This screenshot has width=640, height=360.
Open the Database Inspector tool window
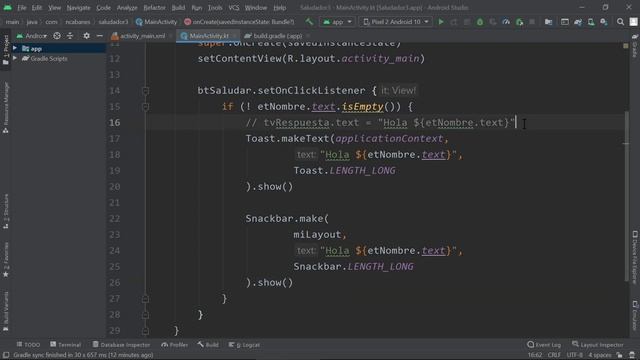click(x=121, y=345)
